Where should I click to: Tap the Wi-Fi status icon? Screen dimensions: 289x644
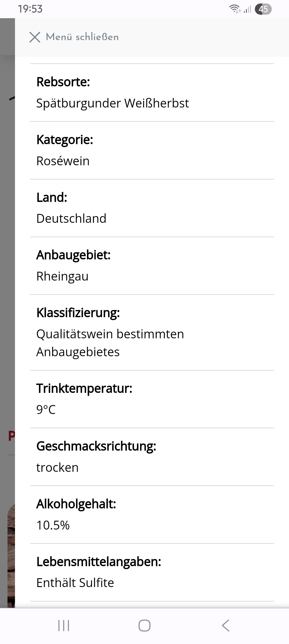click(235, 9)
